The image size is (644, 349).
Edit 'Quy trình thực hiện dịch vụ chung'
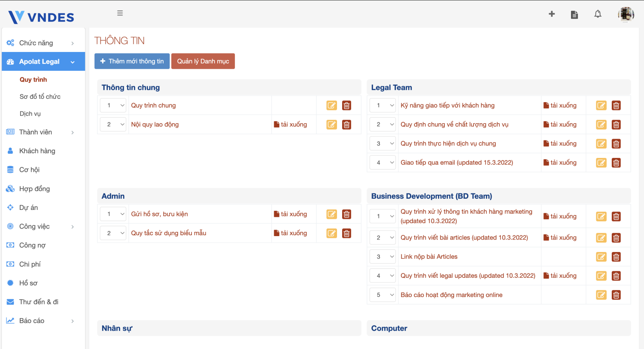(x=601, y=144)
